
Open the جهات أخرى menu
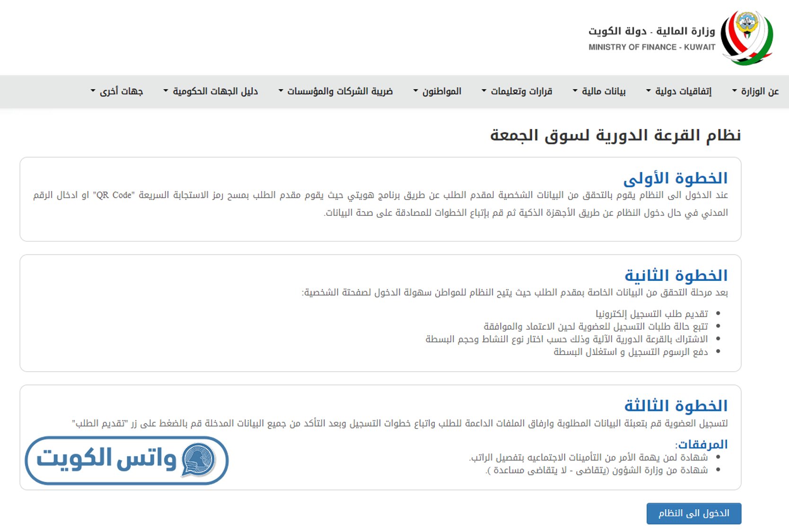coord(121,91)
